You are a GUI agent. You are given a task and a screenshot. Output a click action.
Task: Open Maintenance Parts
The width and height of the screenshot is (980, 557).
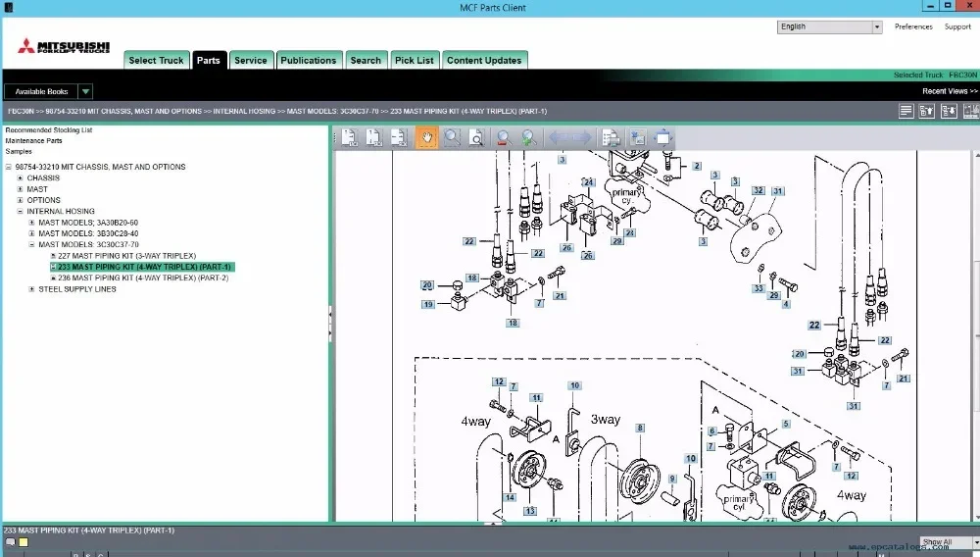pos(33,140)
